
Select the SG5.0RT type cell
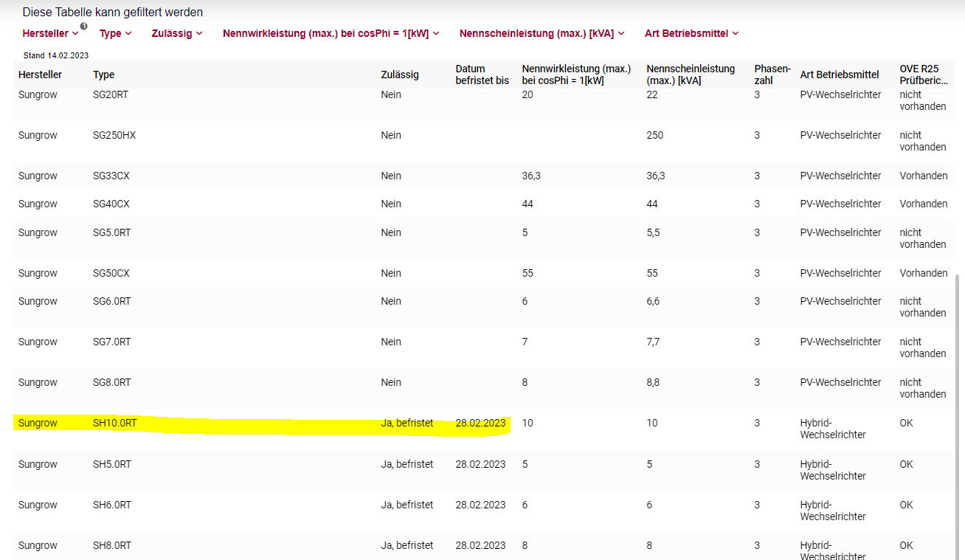(112, 232)
